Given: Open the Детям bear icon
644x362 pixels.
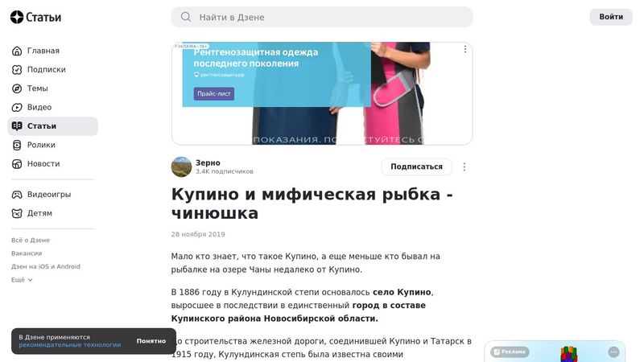Looking at the screenshot, I should click(17, 213).
